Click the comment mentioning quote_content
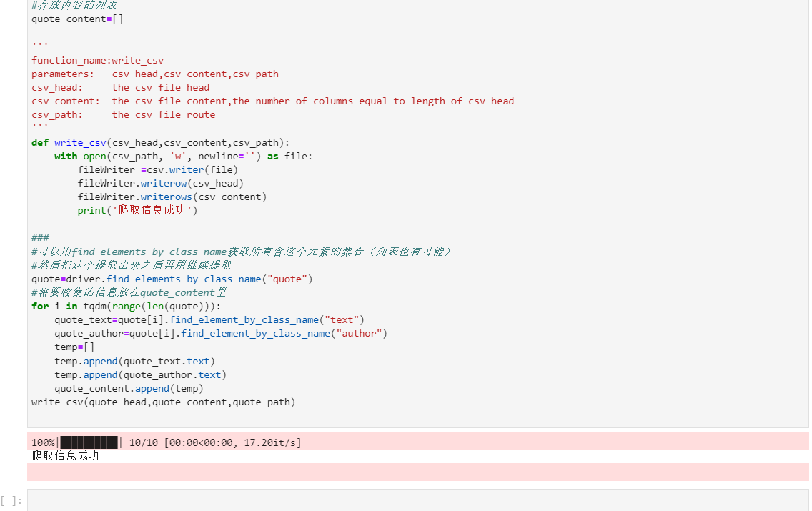This screenshot has width=812, height=511. (129, 292)
